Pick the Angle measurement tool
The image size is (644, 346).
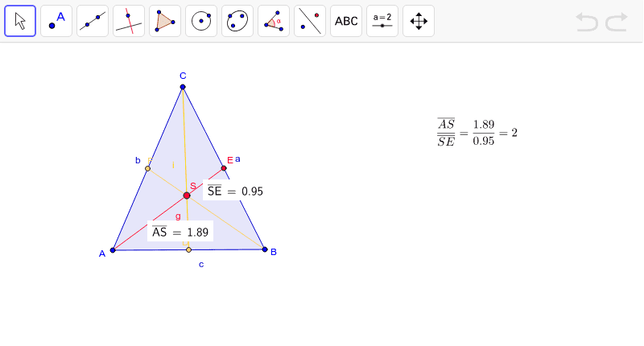(x=274, y=21)
